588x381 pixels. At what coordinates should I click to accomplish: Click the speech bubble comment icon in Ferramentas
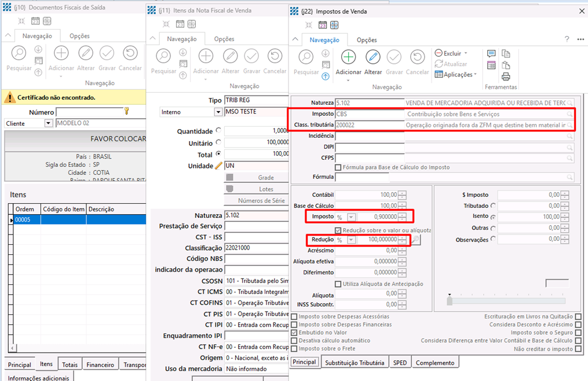tap(492, 54)
